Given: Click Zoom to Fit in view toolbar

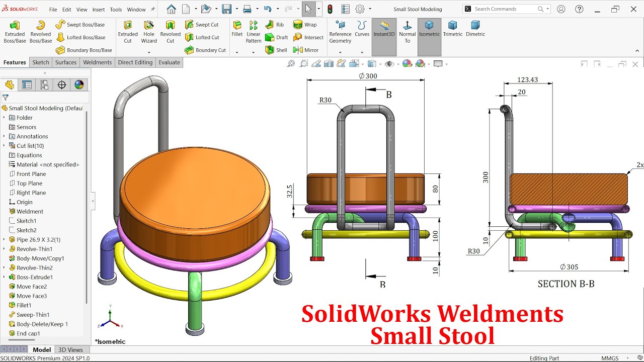Looking at the screenshot, I should tap(291, 64).
